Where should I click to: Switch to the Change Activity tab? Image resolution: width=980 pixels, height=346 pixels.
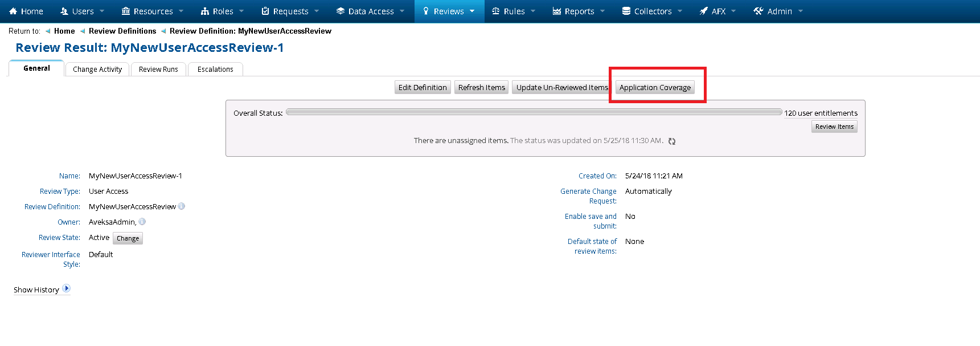pyautogui.click(x=97, y=70)
